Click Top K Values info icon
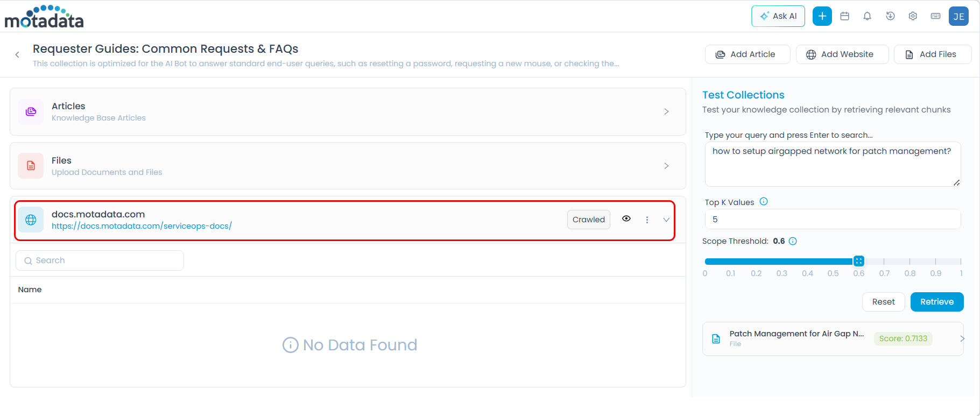The image size is (980, 416). (764, 202)
